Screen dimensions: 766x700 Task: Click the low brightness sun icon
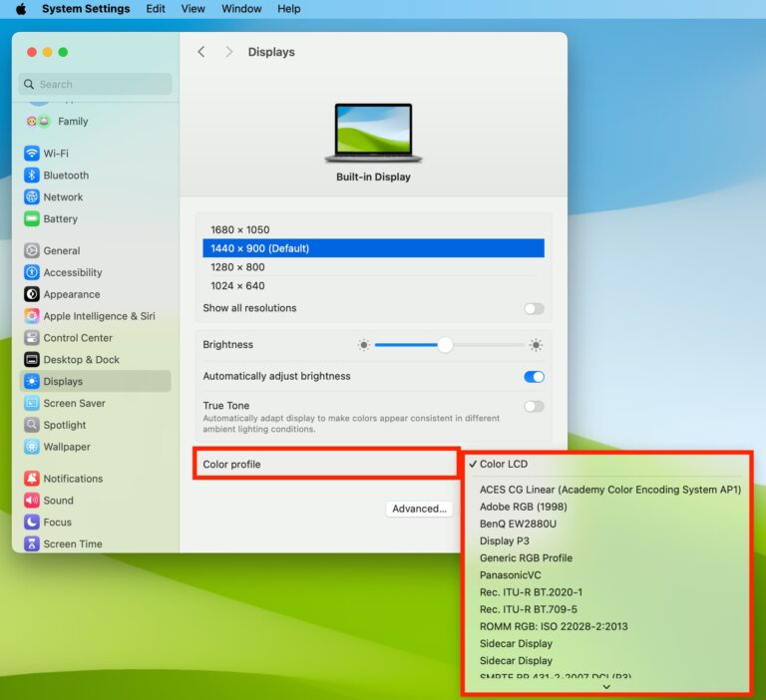pyautogui.click(x=364, y=345)
